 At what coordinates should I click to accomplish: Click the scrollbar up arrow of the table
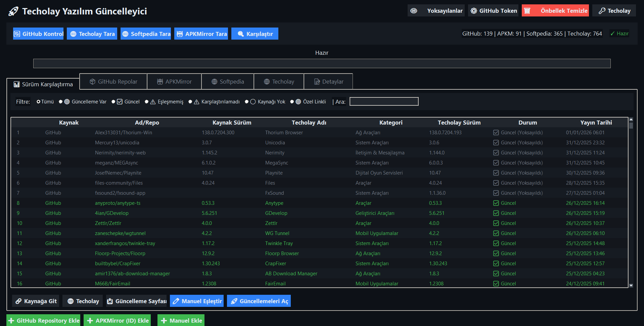point(631,119)
